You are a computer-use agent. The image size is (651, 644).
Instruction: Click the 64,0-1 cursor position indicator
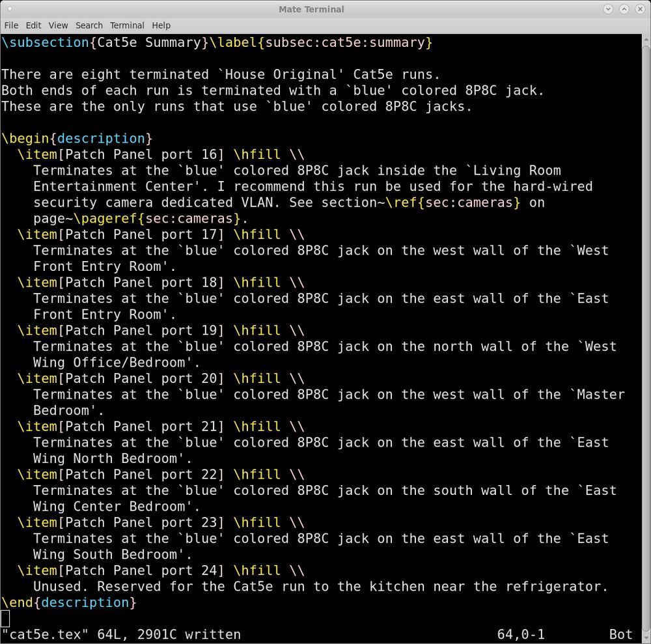pos(521,634)
